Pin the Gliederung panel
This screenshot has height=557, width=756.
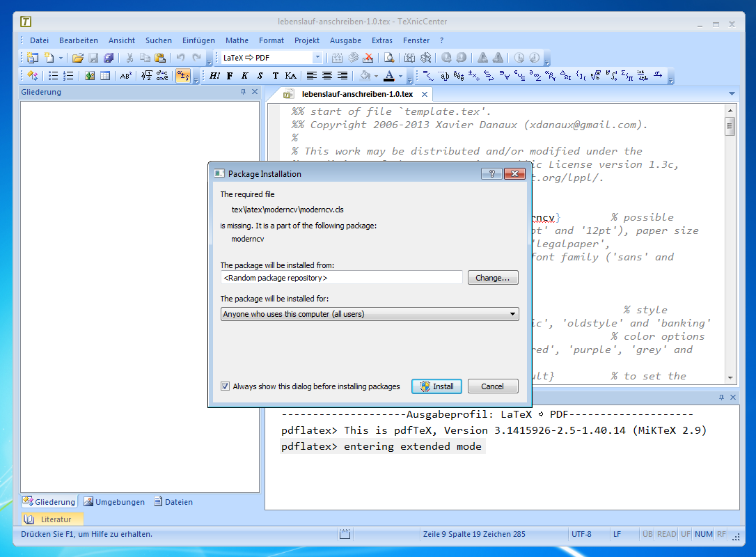[x=243, y=92]
